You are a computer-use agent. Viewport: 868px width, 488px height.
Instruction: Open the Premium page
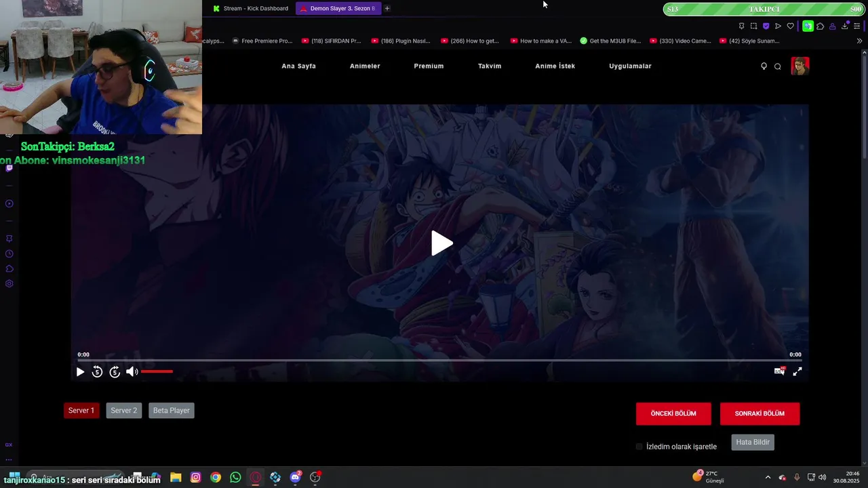[429, 66]
